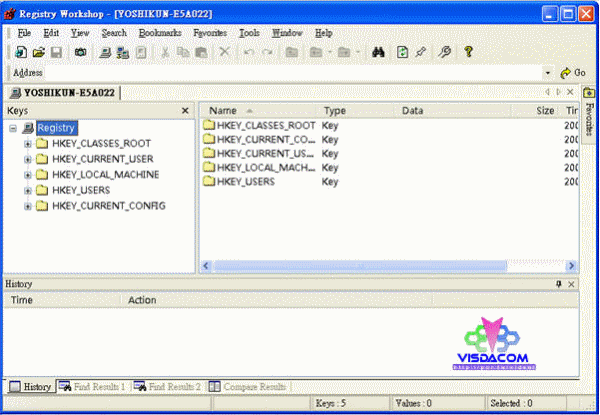Viewport: 600px width, 415px height.
Task: Click the yellow Help question mark icon
Action: click(x=467, y=52)
